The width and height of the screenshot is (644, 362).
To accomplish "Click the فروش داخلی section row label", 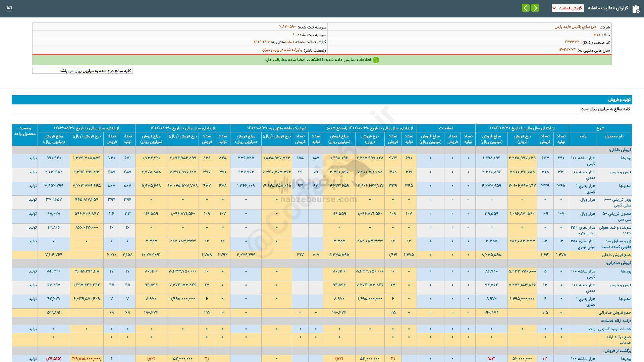I will 620,150.
